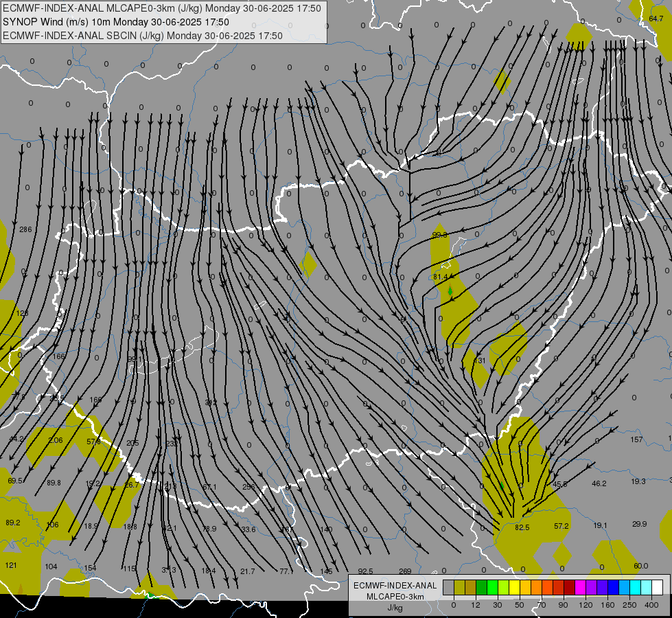The height and width of the screenshot is (618, 672).
Task: Click the 81.4 value on the map
Action: coord(440,277)
